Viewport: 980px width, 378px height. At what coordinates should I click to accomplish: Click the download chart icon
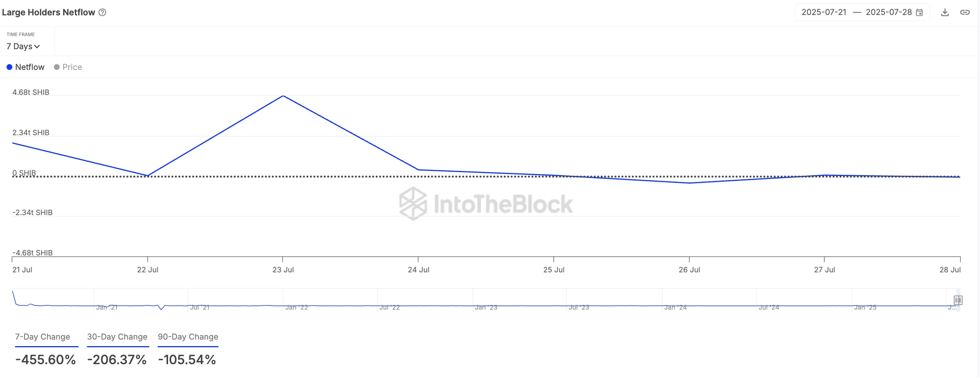tap(945, 12)
